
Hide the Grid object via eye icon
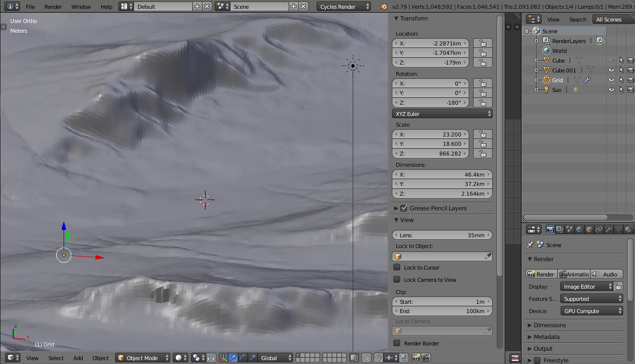[x=612, y=80]
